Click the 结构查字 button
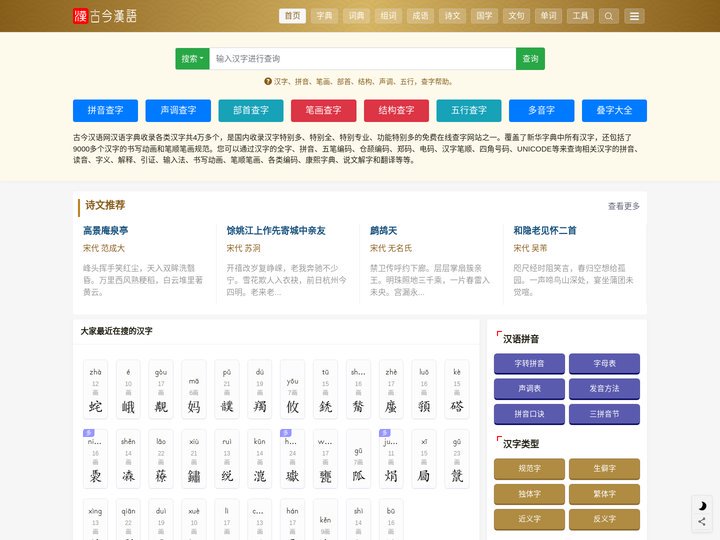720x540 pixels. [396, 111]
